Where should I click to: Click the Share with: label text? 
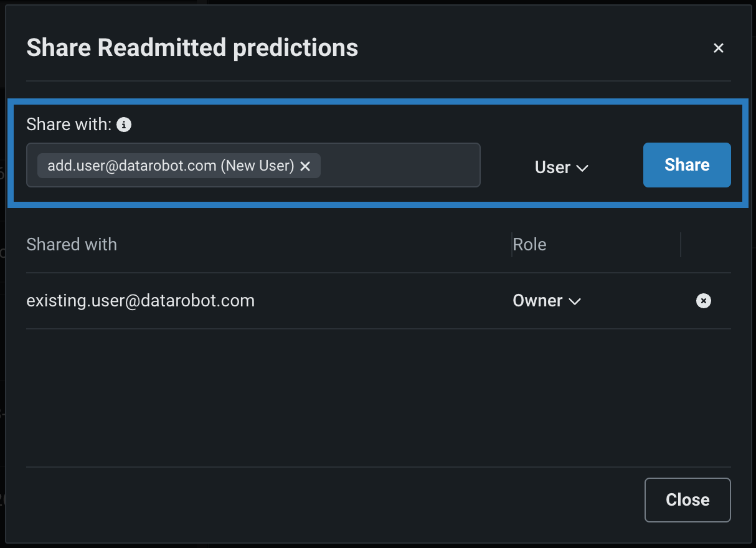(69, 125)
